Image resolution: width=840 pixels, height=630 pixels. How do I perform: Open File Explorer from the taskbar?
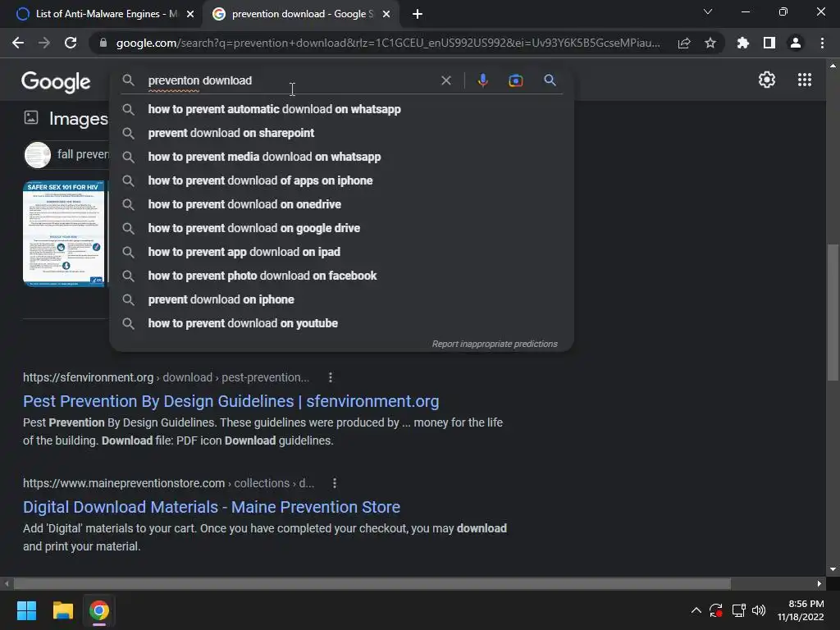(x=62, y=610)
